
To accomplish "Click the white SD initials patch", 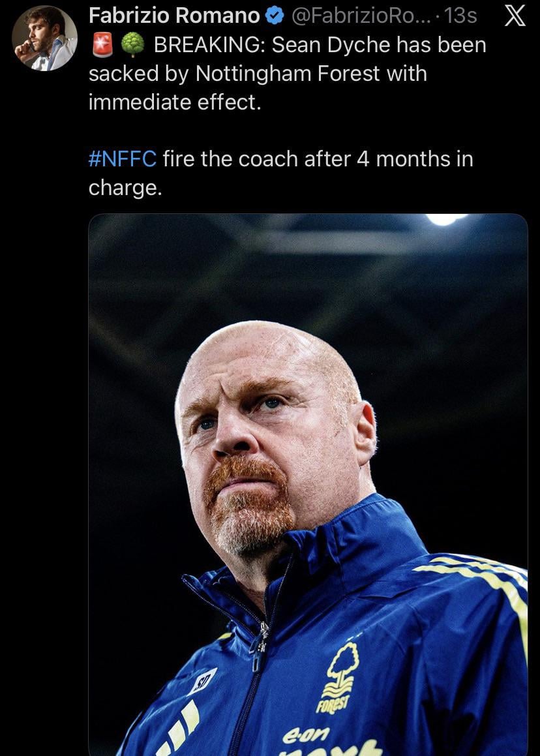I will pyautogui.click(x=202, y=680).
